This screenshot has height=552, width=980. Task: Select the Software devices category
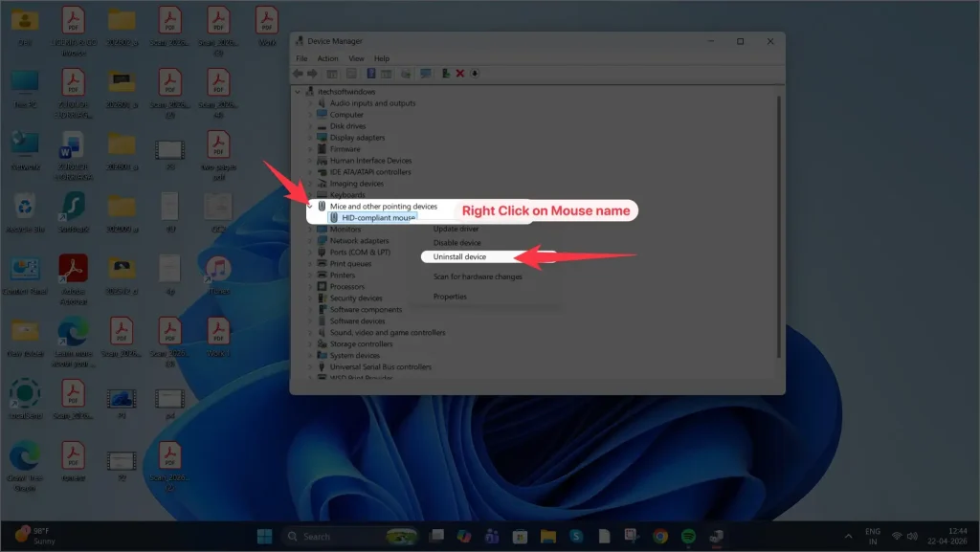358,320
